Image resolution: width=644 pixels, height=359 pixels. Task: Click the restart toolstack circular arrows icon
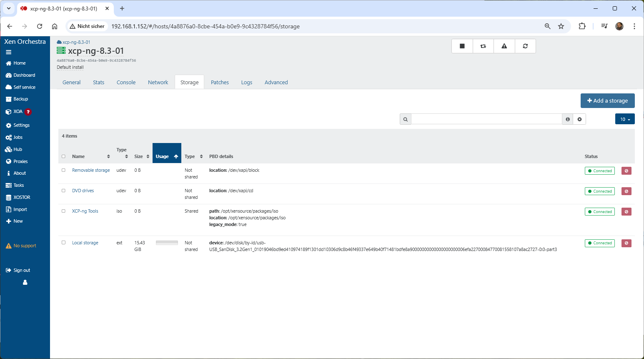pyautogui.click(x=525, y=46)
